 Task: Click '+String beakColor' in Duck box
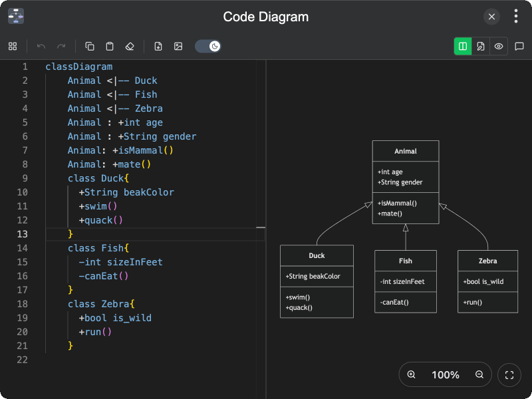(313, 277)
